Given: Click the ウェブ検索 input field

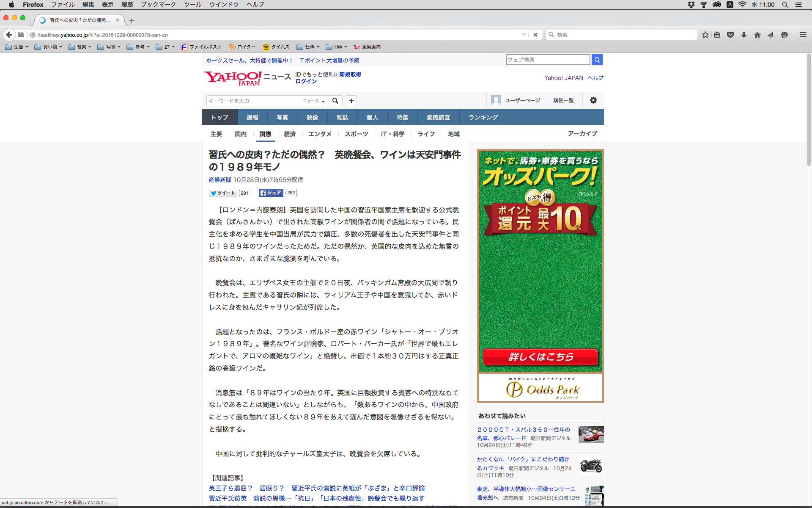Looking at the screenshot, I should coord(547,60).
